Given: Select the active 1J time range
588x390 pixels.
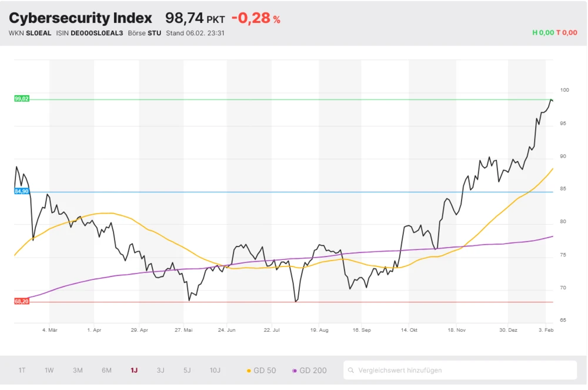Looking at the screenshot, I should coord(134,371).
